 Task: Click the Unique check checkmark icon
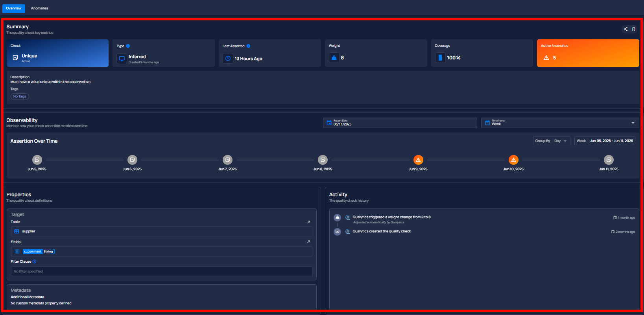click(x=15, y=58)
